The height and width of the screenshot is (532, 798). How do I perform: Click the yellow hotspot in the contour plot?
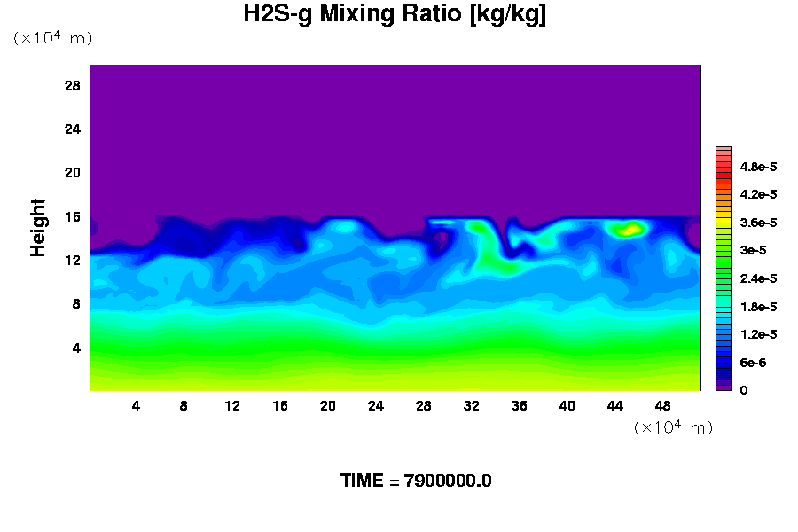[629, 230]
